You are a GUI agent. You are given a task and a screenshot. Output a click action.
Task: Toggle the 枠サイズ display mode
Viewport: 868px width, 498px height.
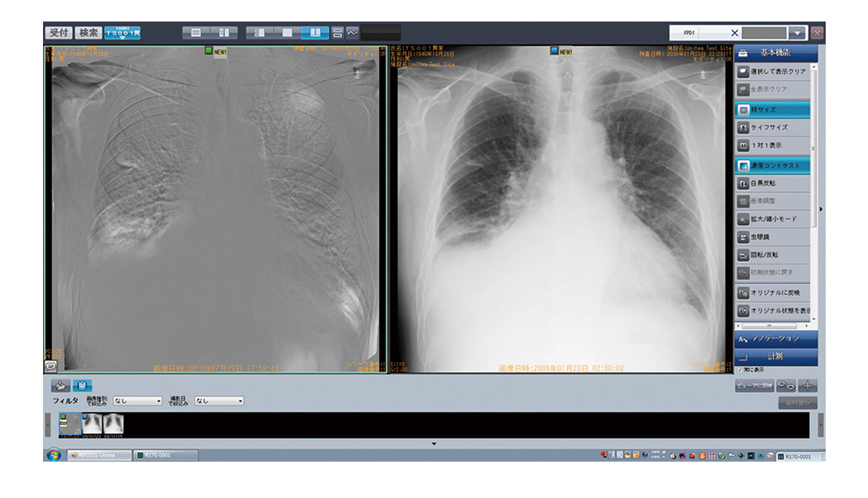coord(772,109)
